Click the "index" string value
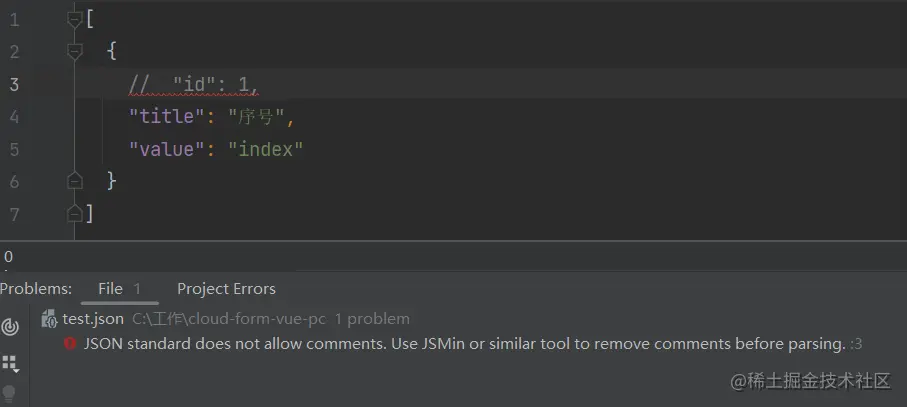The image size is (907, 407). coord(266,150)
